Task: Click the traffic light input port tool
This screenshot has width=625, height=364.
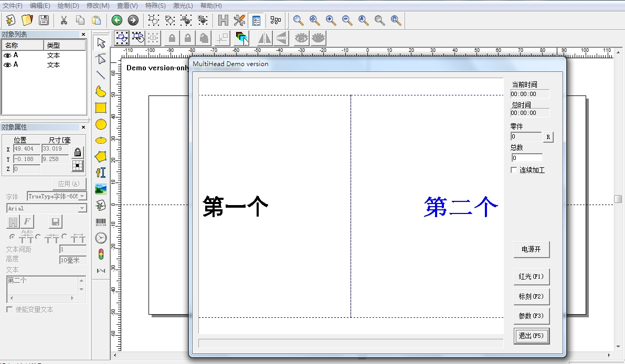Action: 101,254
